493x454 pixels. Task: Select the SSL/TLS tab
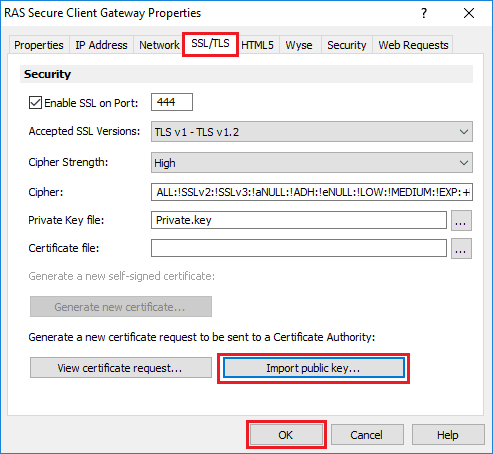[x=210, y=44]
